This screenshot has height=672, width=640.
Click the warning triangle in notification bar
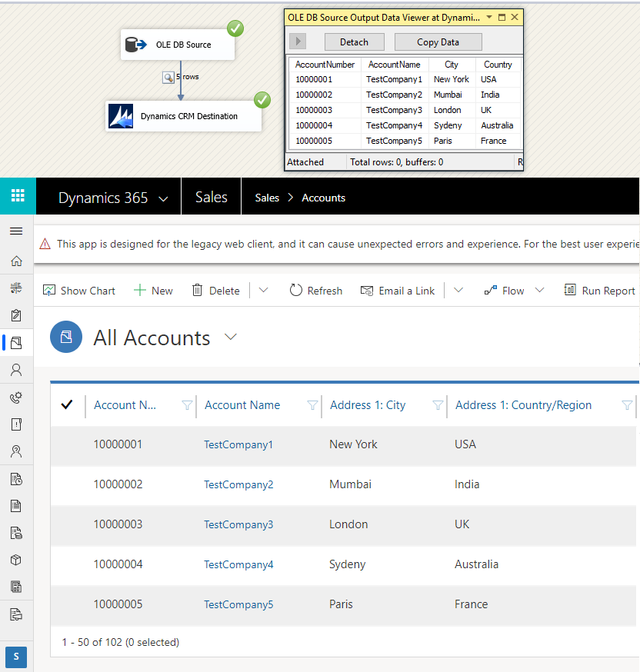click(x=45, y=244)
